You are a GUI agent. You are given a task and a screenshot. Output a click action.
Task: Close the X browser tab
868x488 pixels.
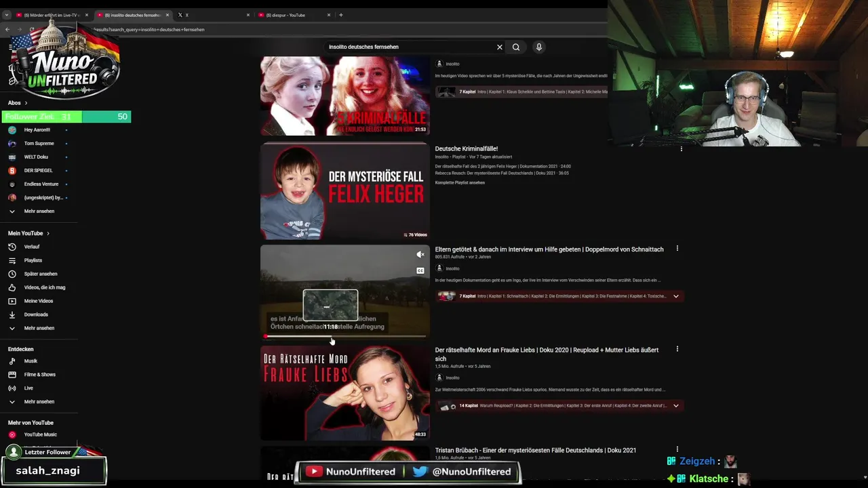pyautogui.click(x=248, y=15)
